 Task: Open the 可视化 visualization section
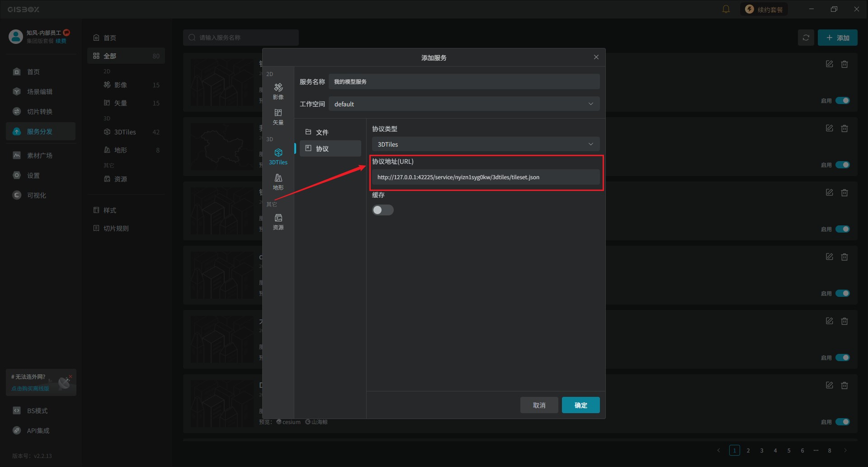[x=41, y=195]
